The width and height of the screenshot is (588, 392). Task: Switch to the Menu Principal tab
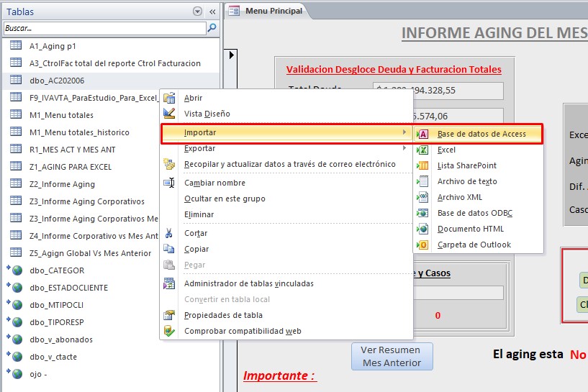pos(268,11)
